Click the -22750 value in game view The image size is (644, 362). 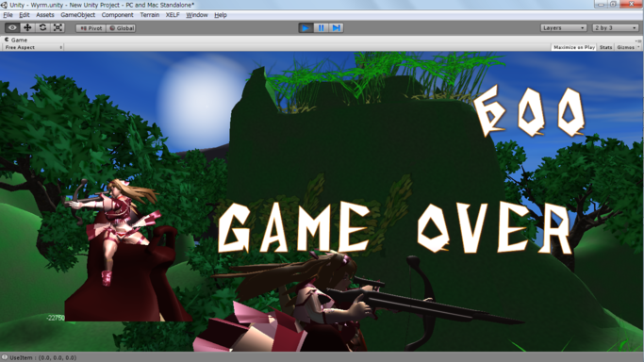pos(56,318)
